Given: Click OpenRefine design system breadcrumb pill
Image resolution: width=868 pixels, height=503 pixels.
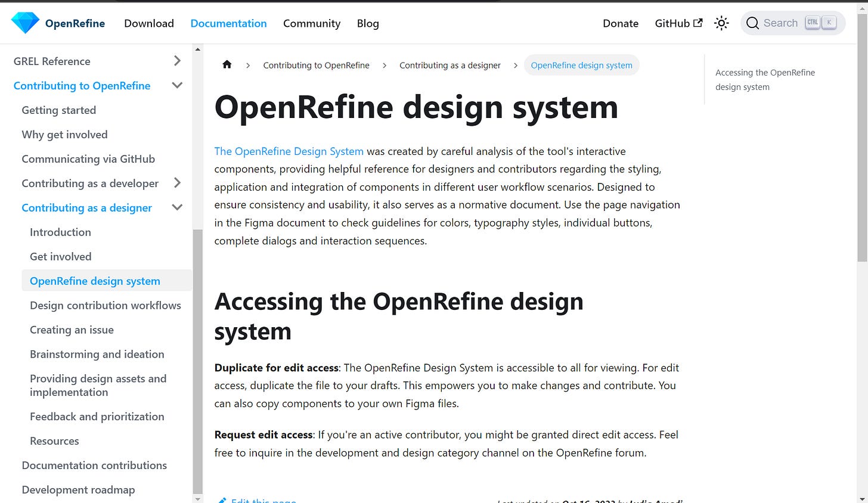Looking at the screenshot, I should [582, 65].
